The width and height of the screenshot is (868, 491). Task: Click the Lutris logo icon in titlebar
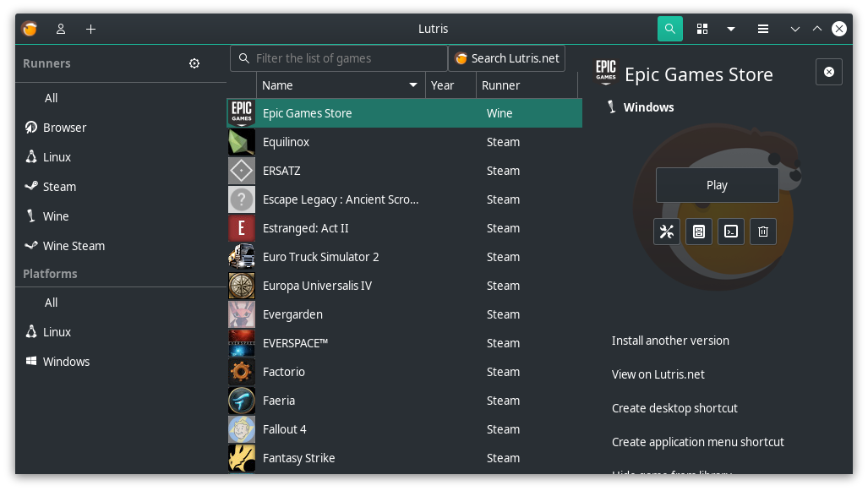click(x=30, y=29)
